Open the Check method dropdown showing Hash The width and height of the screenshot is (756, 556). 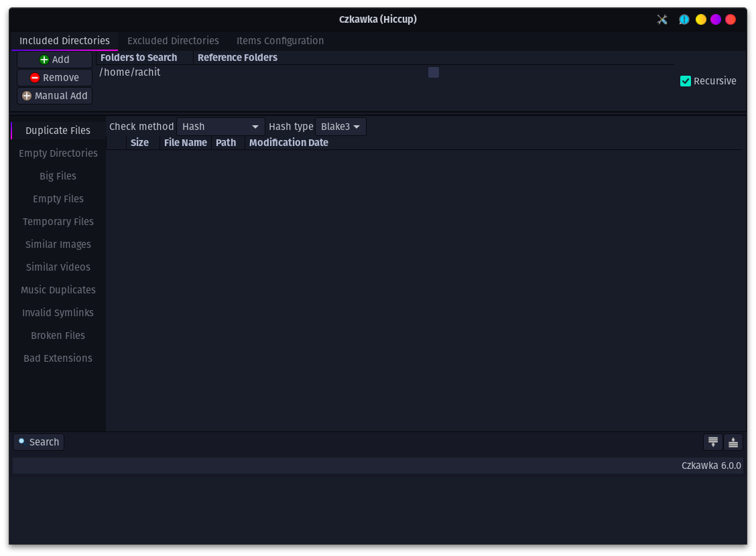(x=220, y=126)
